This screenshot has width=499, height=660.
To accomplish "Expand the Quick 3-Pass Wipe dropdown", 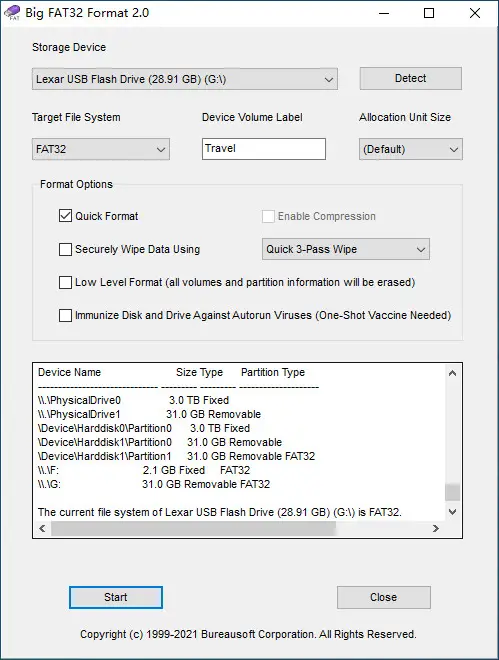I will click(x=346, y=249).
